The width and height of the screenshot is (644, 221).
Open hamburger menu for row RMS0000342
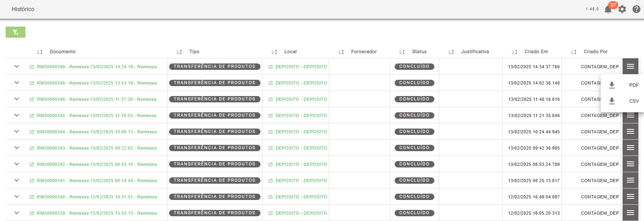[x=631, y=164]
